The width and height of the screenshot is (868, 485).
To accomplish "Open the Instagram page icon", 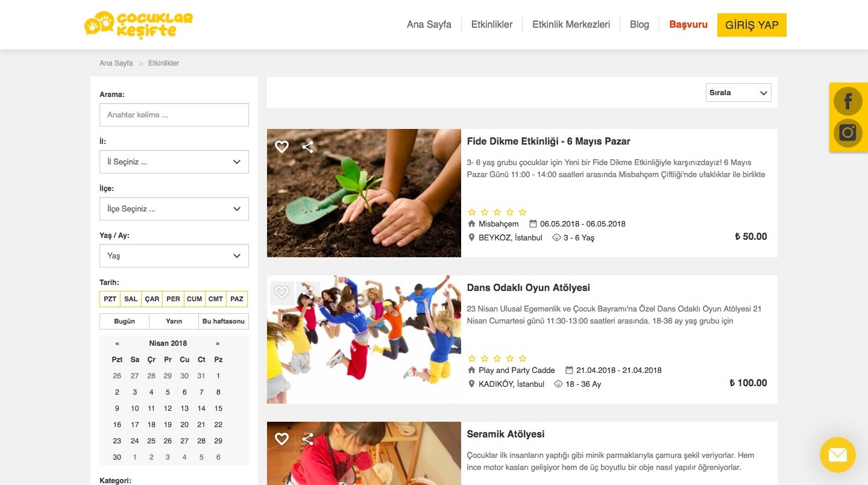I will point(848,133).
